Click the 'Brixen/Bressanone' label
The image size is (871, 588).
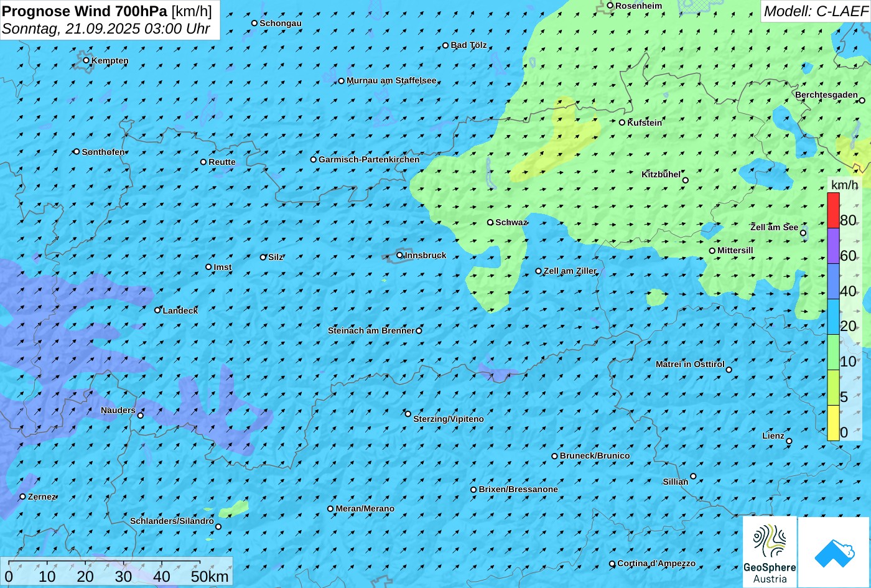click(x=518, y=489)
